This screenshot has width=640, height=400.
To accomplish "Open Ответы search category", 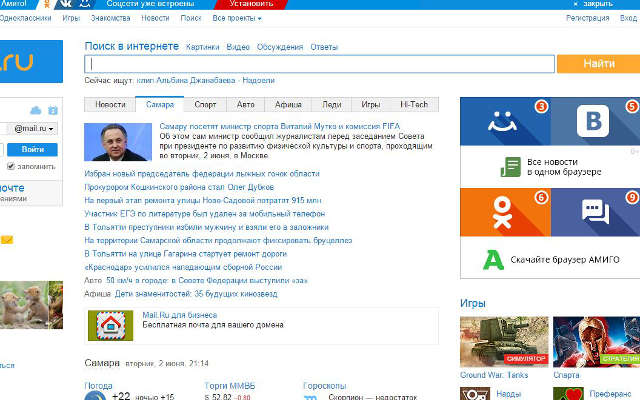I will coord(324,47).
